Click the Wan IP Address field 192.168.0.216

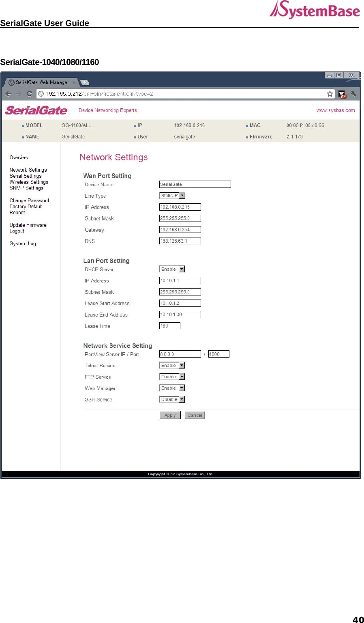point(180,207)
